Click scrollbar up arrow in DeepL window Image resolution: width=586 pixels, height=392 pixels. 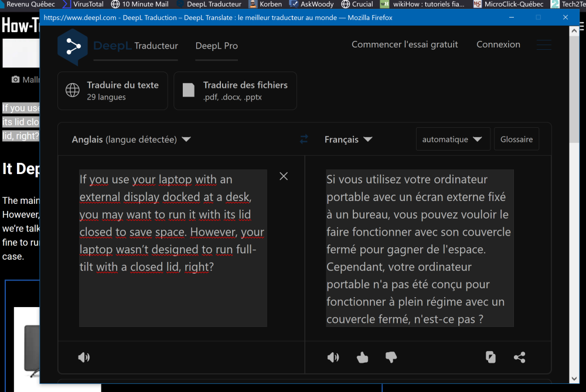click(574, 31)
